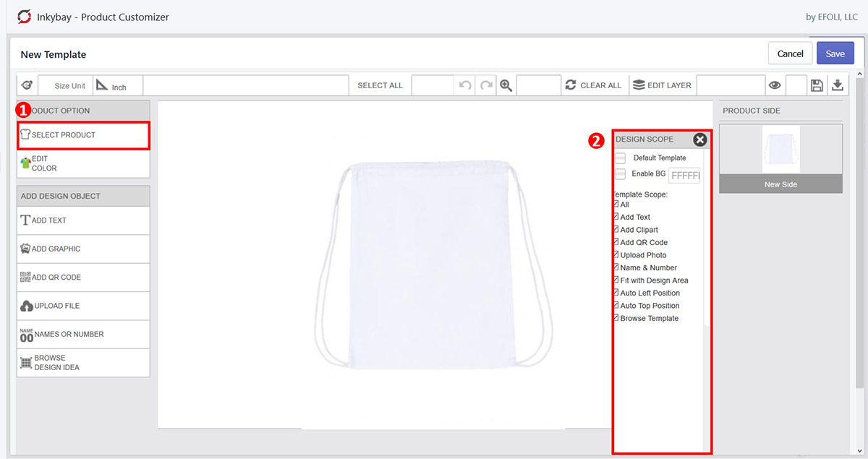Screen dimensions: 868x459
Task: Enable the Default Template checkbox
Action: click(619, 158)
